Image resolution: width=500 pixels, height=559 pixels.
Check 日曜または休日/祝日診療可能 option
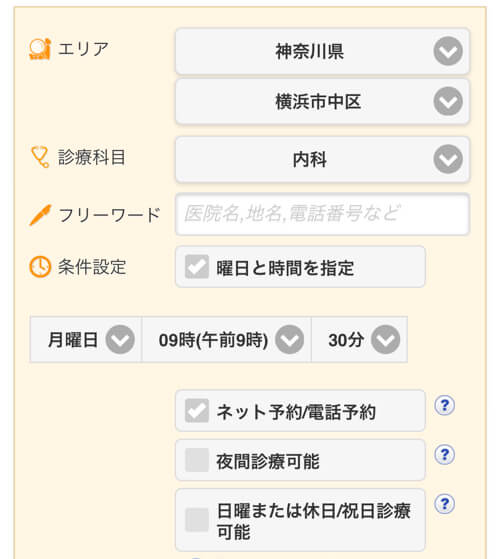(197, 520)
